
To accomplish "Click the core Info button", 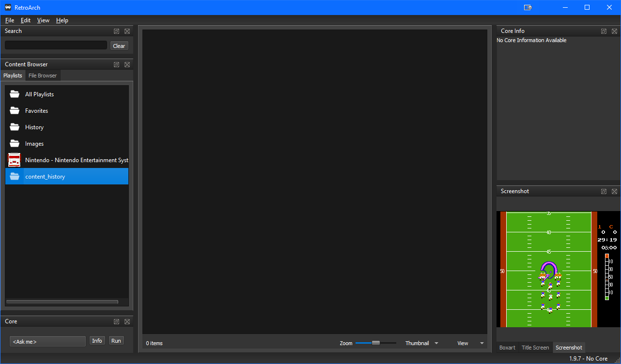I will pyautogui.click(x=97, y=340).
